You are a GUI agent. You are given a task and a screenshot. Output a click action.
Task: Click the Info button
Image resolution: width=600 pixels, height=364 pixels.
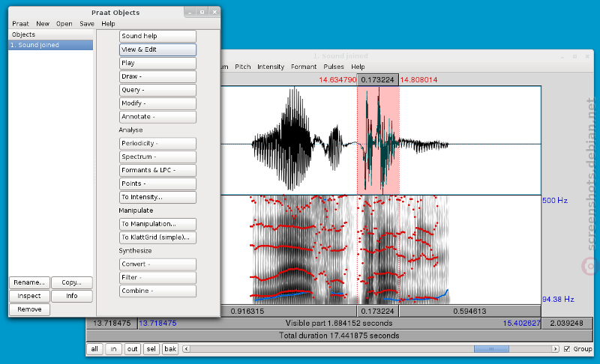click(72, 296)
